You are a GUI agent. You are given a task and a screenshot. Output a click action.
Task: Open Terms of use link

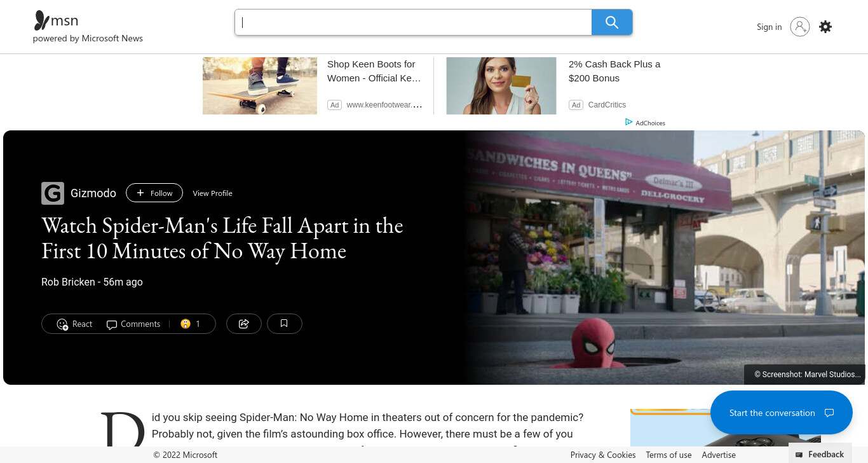coord(668,455)
